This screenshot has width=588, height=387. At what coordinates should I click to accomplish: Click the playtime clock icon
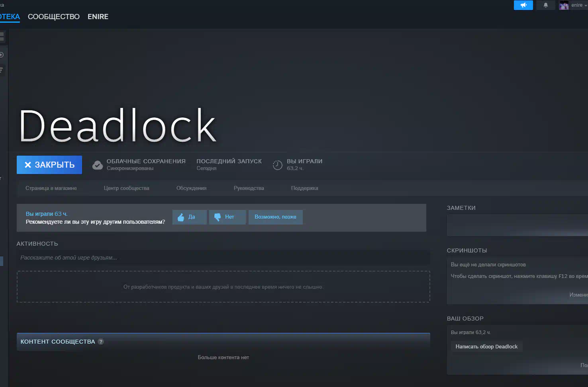277,165
